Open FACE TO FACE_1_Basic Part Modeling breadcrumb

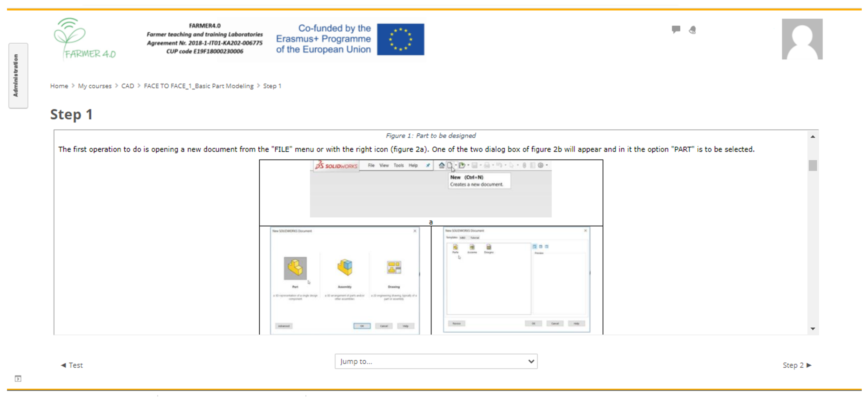click(x=198, y=86)
